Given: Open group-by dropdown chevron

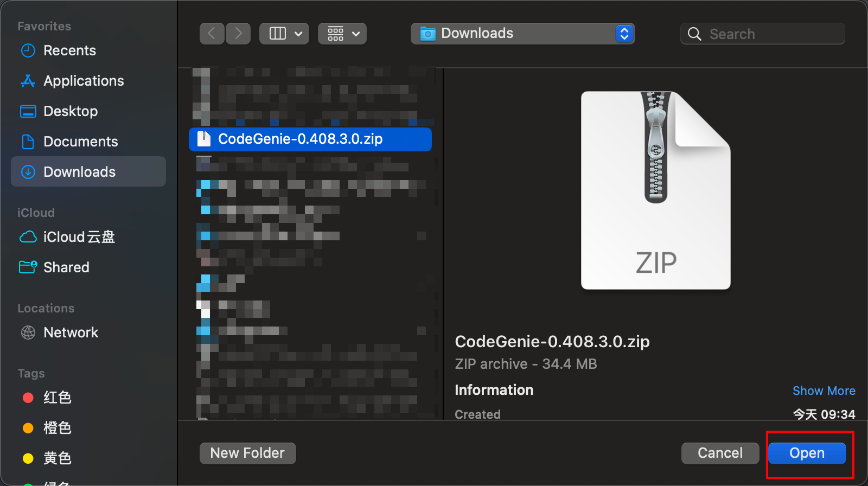Looking at the screenshot, I should 356,34.
